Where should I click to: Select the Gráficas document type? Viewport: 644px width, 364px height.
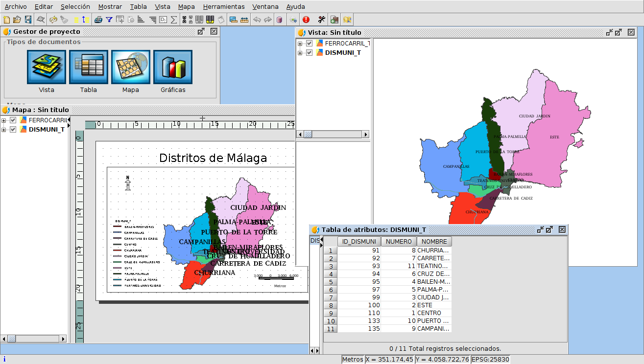point(173,67)
